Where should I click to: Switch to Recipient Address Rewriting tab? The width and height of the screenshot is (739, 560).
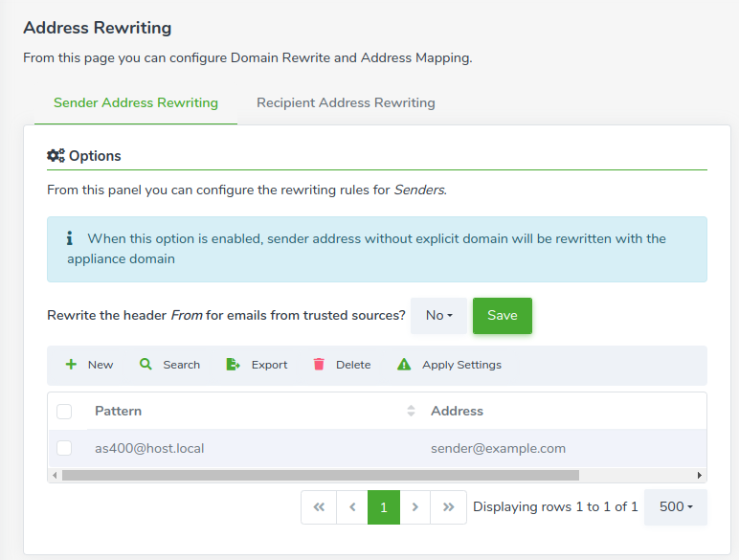point(346,102)
